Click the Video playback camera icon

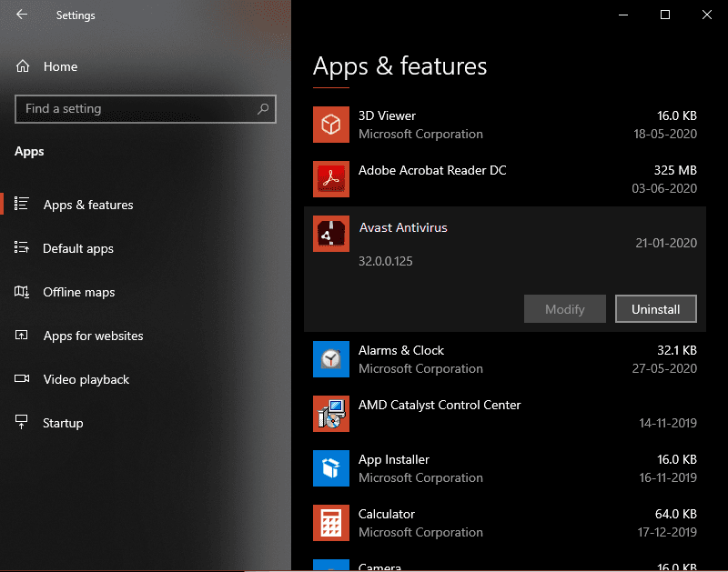(22, 378)
